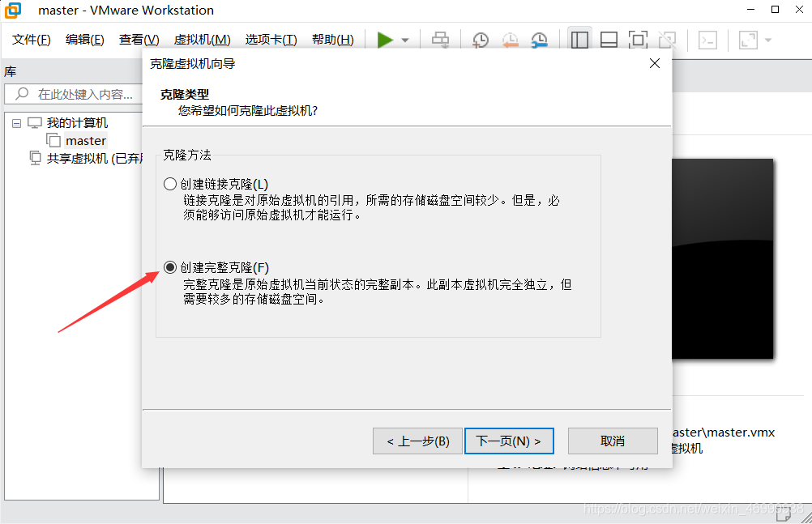The width and height of the screenshot is (812, 524).
Task: Open the 文件(F) menu
Action: click(x=31, y=40)
